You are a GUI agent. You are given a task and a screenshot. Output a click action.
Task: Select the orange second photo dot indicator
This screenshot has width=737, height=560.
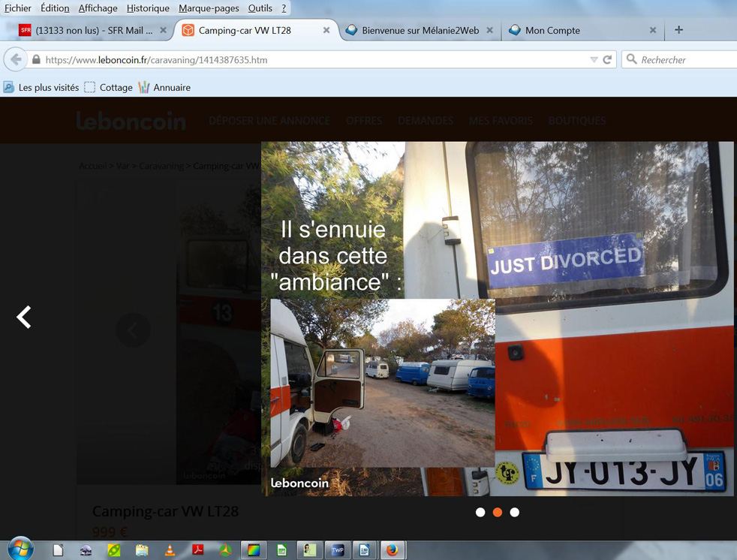498,512
